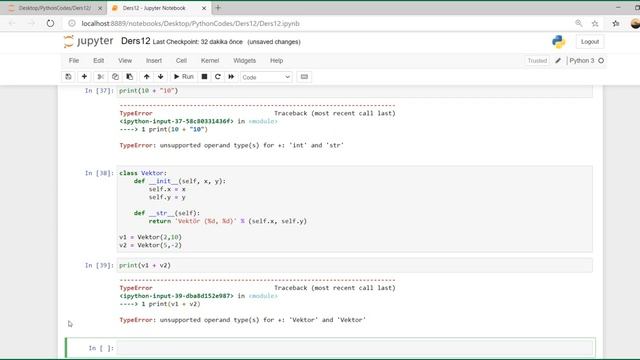
Task: Close the Desktop/PythonCodes/Ders12 browser tab
Action: point(100,8)
